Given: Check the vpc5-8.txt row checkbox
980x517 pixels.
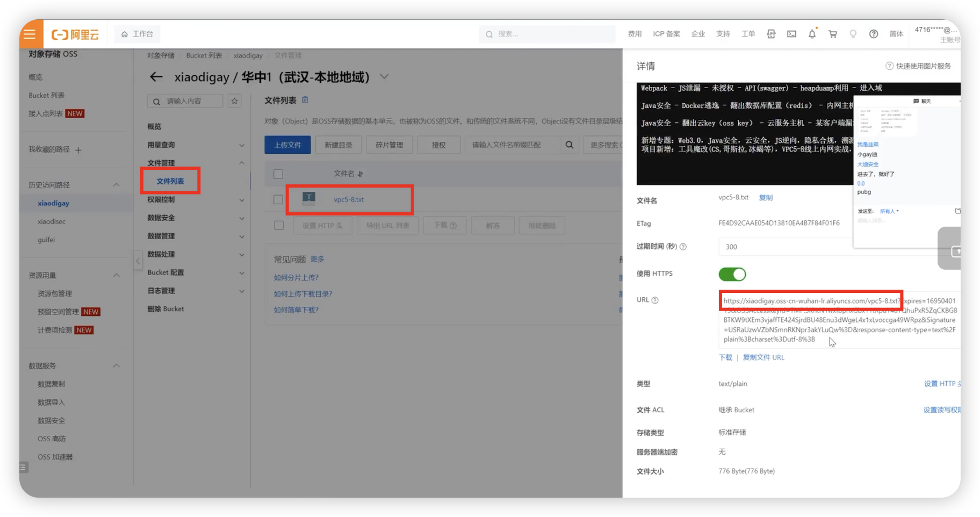Looking at the screenshot, I should pyautogui.click(x=278, y=199).
